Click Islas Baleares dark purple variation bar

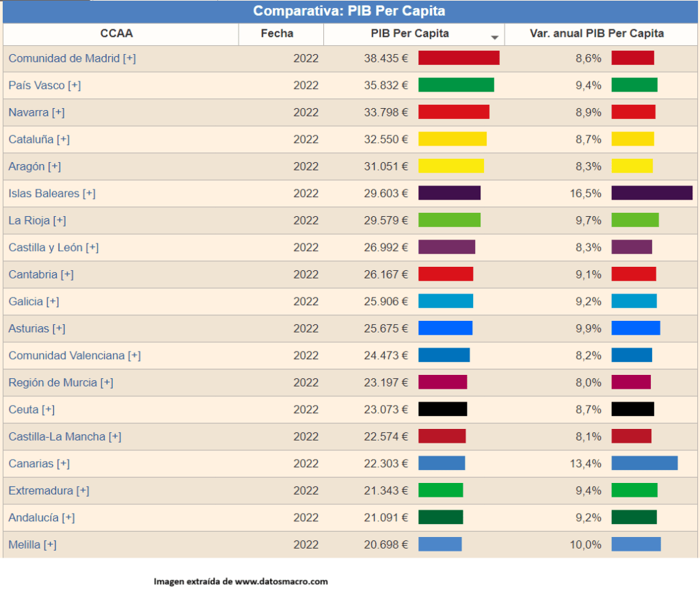tap(651, 193)
